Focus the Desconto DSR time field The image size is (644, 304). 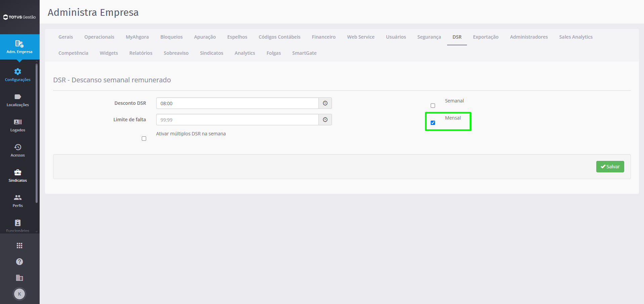237,103
